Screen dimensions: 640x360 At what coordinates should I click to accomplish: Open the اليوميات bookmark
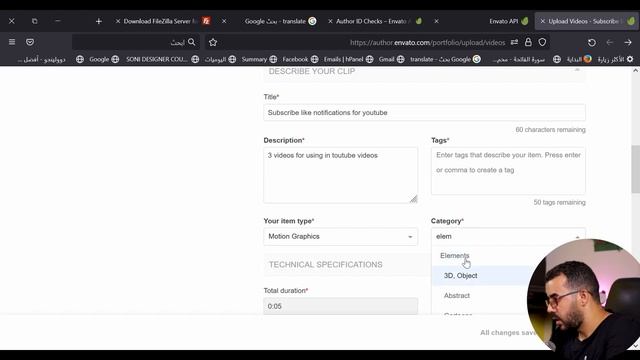(220, 59)
